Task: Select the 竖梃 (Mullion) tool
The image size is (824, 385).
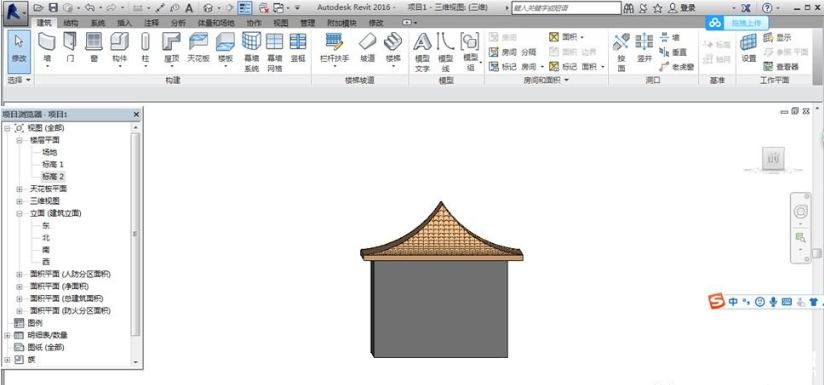Action: click(298, 48)
